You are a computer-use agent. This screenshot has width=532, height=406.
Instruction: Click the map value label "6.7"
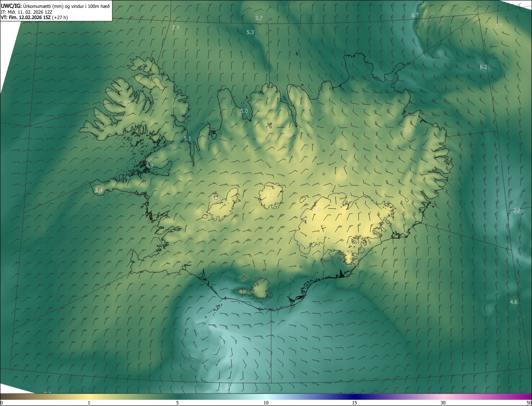coord(415,15)
